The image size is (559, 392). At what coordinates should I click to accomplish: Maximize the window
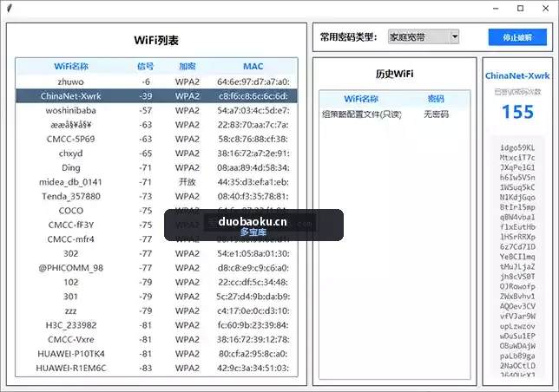click(x=520, y=8)
